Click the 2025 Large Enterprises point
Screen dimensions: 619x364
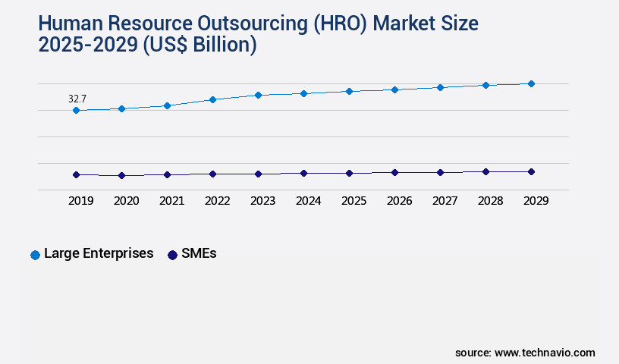(349, 91)
